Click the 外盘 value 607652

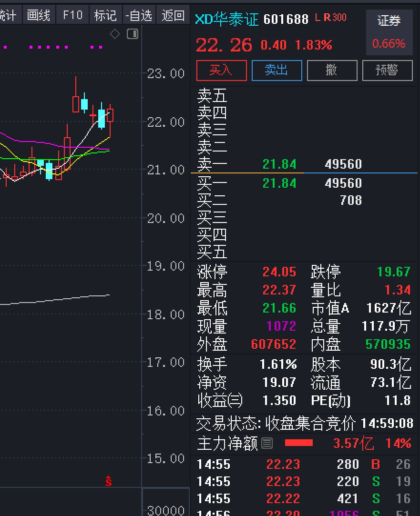pyautogui.click(x=274, y=344)
